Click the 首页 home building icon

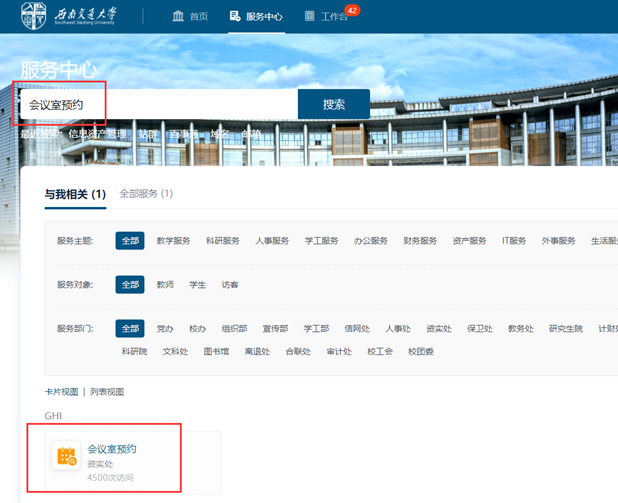click(x=179, y=16)
